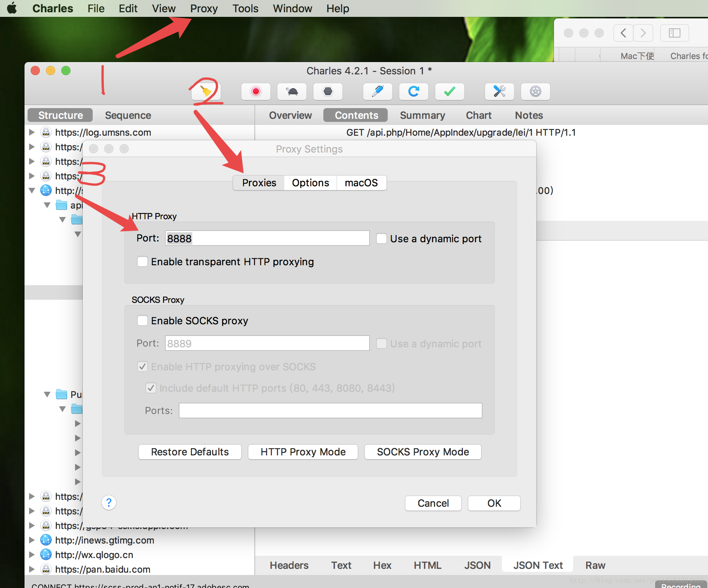Open the Apple menu logo
708x588 pixels.
(12, 8)
